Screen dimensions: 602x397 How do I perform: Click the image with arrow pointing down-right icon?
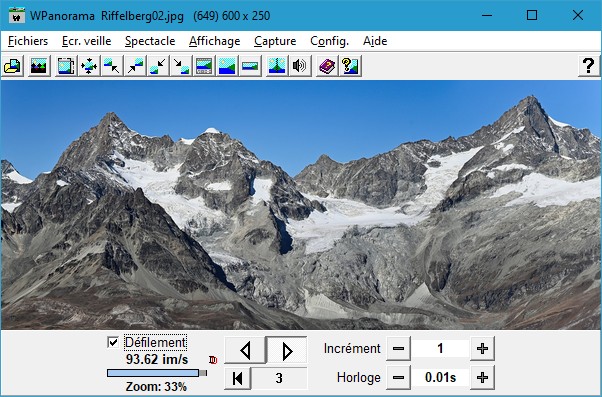[181, 66]
